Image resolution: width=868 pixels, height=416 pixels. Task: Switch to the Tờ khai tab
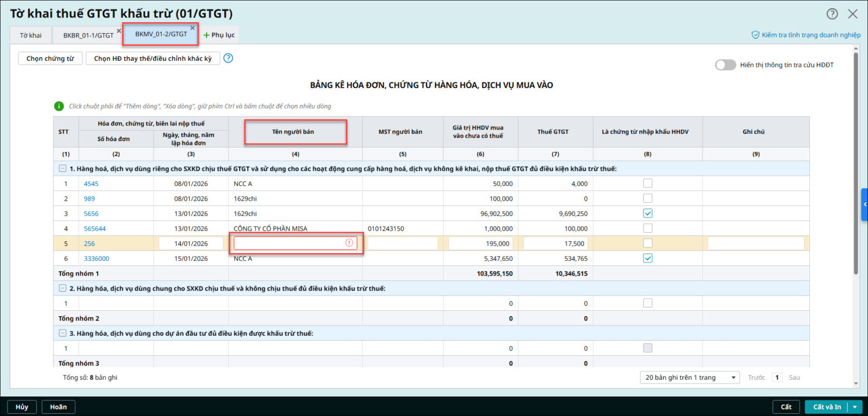[x=31, y=35]
